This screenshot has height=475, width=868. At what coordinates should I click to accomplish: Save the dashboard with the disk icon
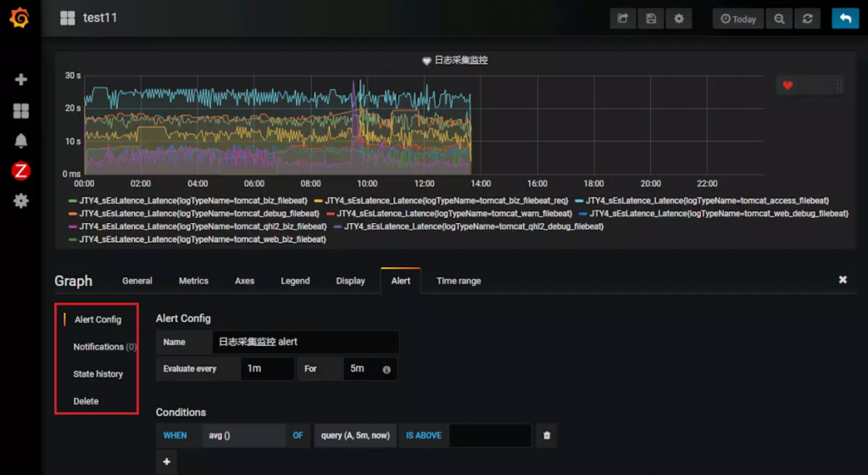click(x=651, y=19)
